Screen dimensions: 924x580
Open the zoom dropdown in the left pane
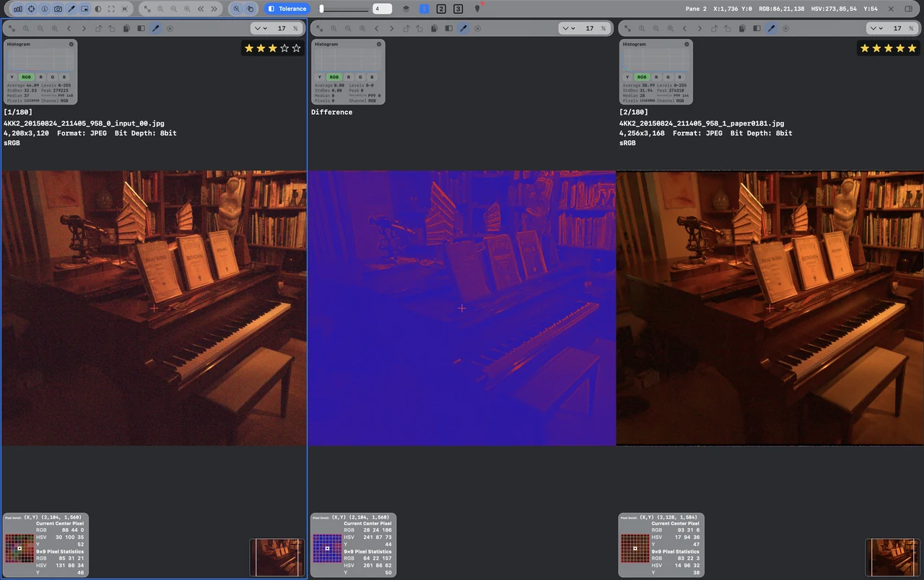click(260, 28)
